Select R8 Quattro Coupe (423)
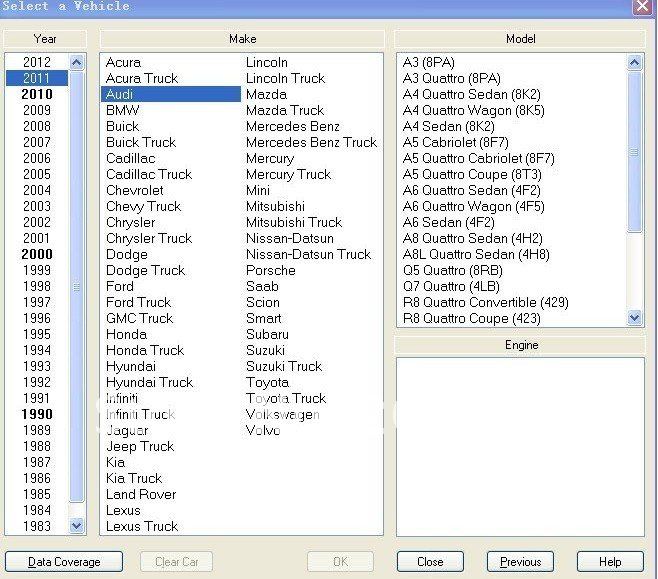Viewport: 658px width, 579px height. (472, 318)
